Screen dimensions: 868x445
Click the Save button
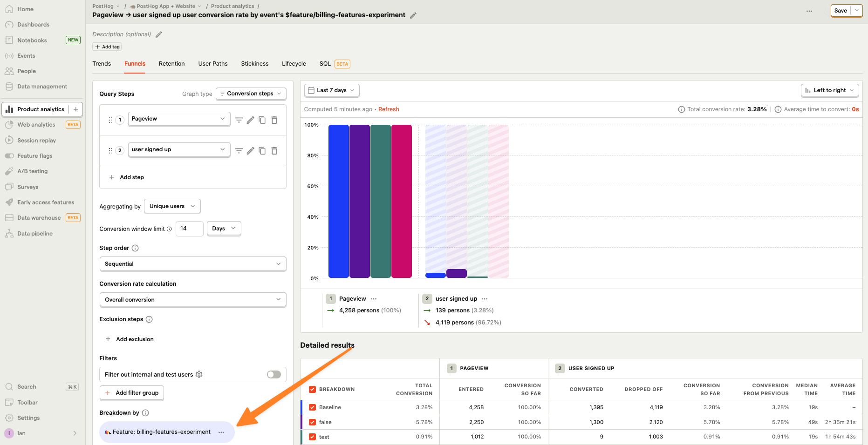pyautogui.click(x=841, y=11)
